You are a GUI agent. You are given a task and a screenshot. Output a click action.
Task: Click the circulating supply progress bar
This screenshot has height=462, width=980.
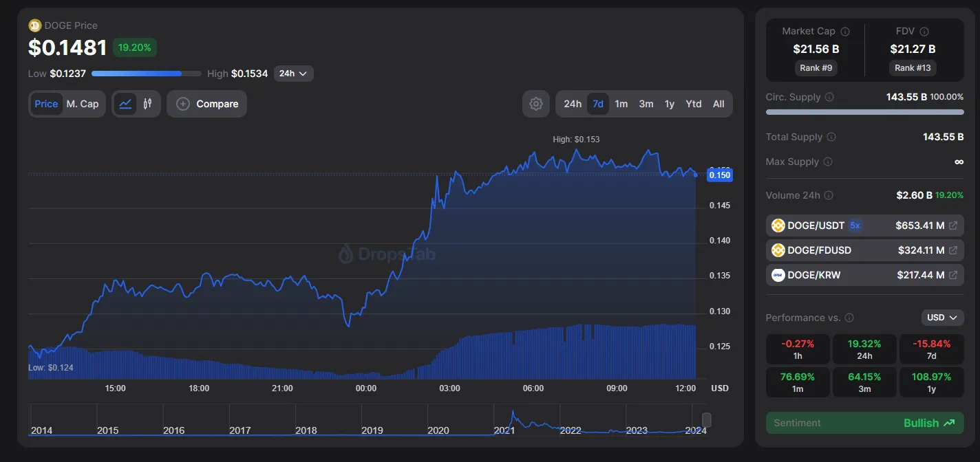tap(865, 112)
